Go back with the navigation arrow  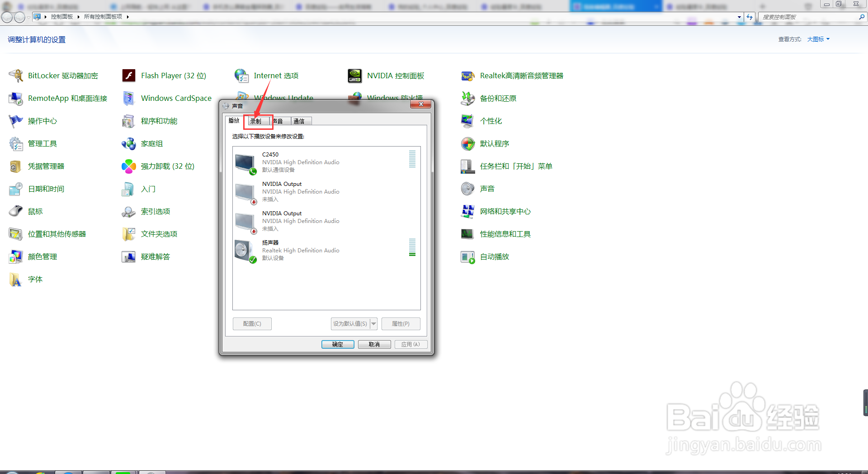[7, 17]
